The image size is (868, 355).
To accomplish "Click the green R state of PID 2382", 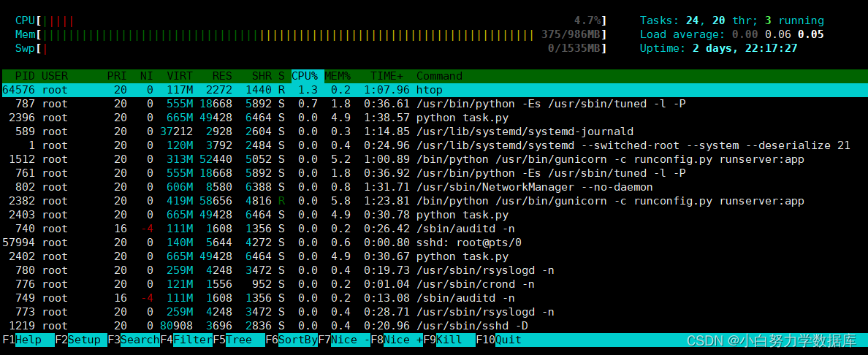I will 281,200.
